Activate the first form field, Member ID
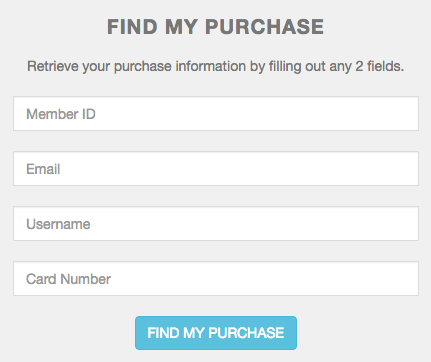 [x=216, y=114]
